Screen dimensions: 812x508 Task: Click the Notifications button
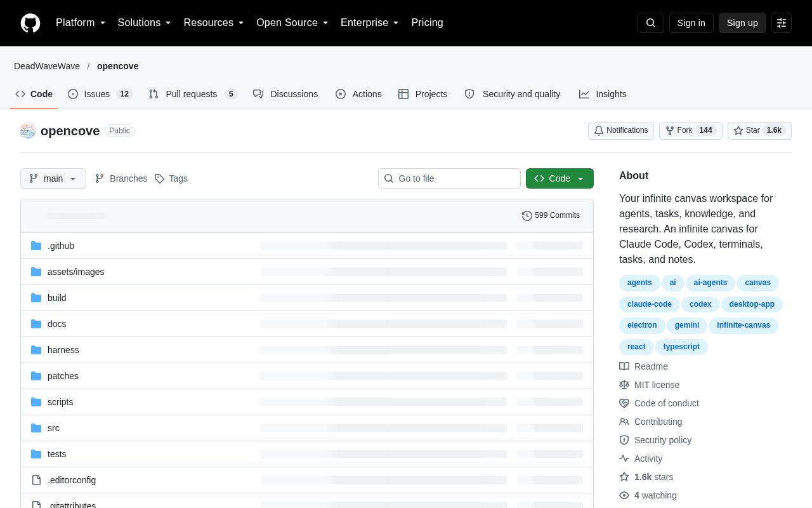pos(621,131)
